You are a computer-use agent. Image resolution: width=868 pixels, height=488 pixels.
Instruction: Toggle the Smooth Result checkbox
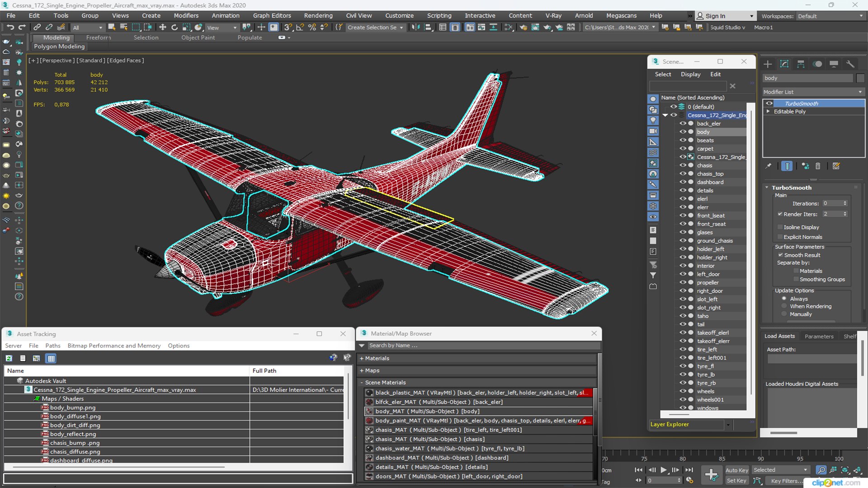tap(780, 255)
